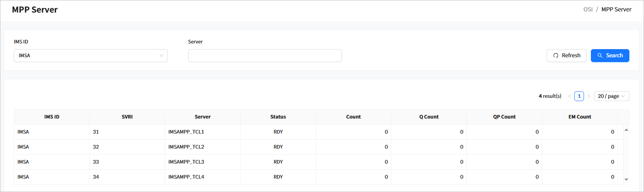Click the Q Count column header
644x192 pixels.
click(429, 117)
